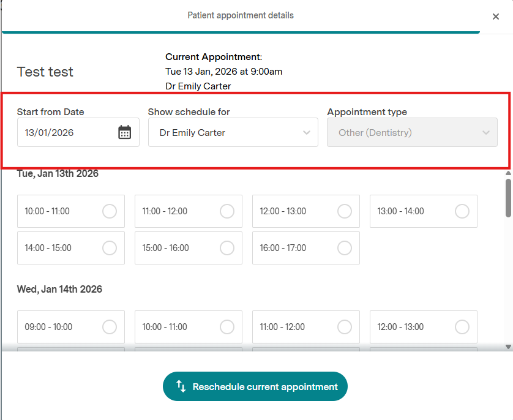Click the vertical scrollbar thumb
Screen dimensions: 513x420
(x=508, y=197)
